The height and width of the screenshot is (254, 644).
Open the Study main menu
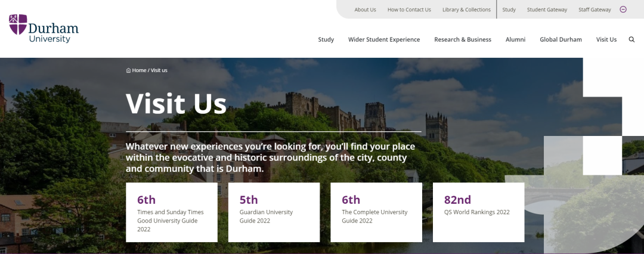tap(326, 39)
